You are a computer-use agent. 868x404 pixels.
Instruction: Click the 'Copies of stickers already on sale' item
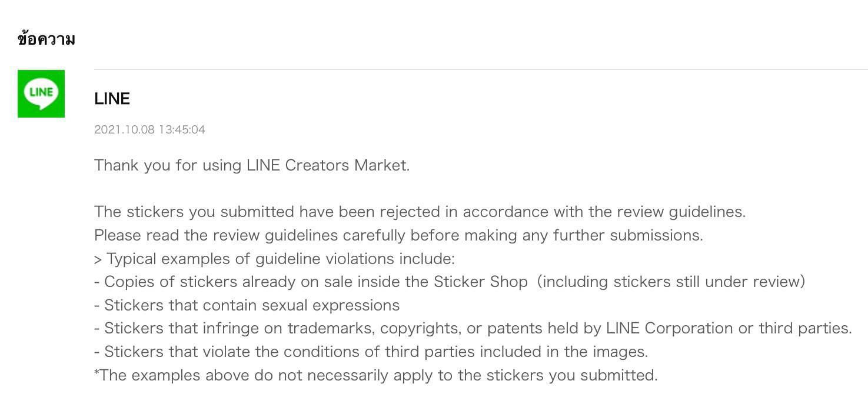click(x=450, y=282)
